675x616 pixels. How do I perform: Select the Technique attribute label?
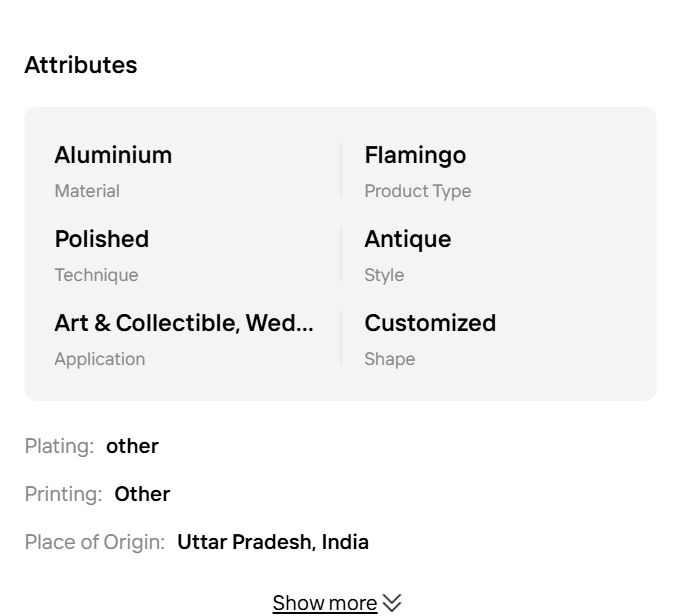[x=96, y=275]
